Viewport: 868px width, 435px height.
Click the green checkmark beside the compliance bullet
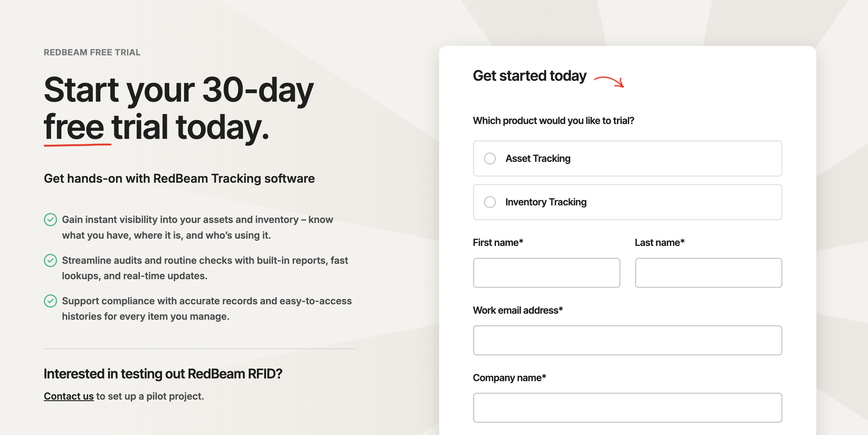pos(50,301)
